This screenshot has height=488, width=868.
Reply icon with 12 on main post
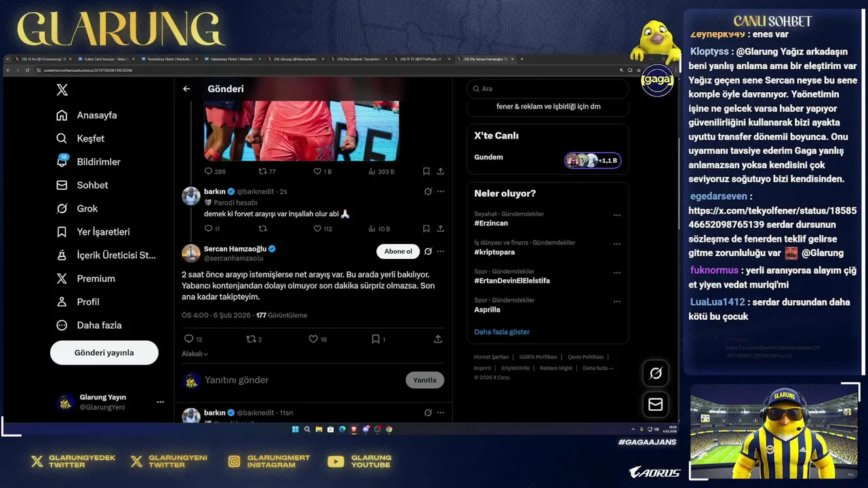tap(189, 339)
